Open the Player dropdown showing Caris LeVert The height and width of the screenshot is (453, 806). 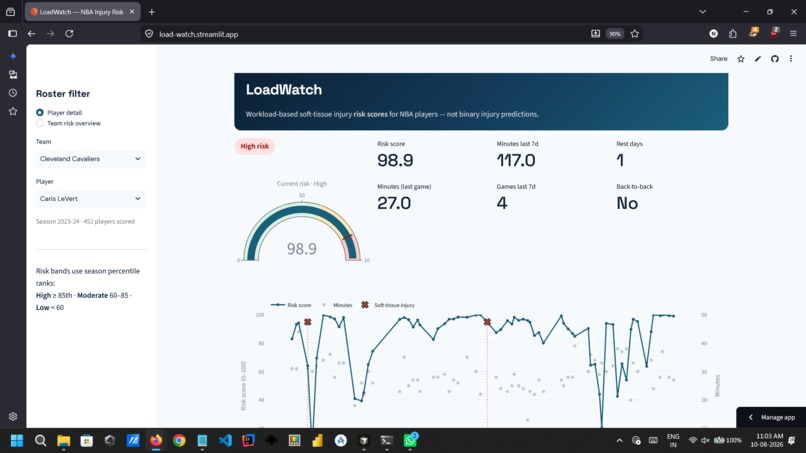[x=91, y=198]
